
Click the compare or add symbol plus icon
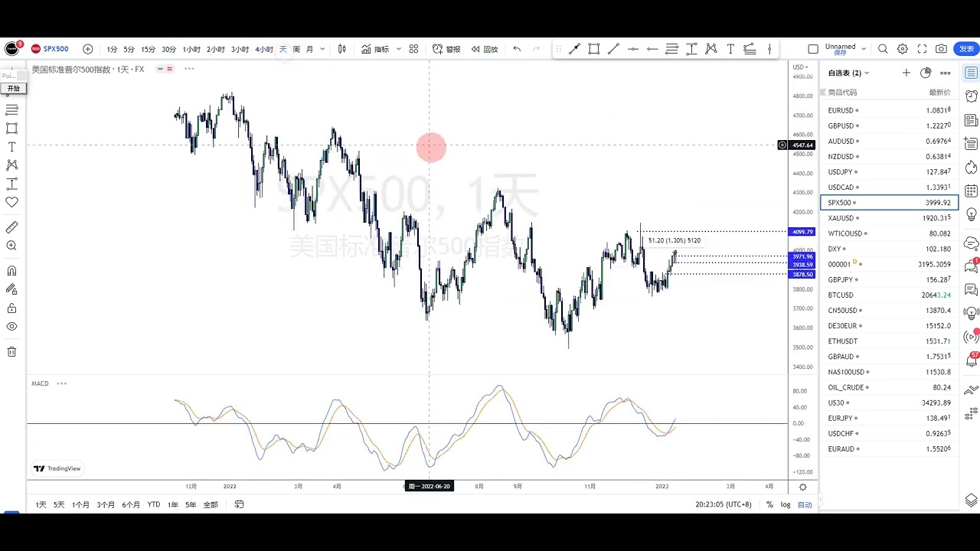88,49
